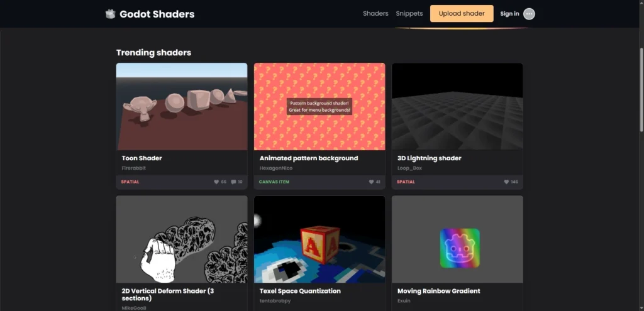
Task: Click the 66 likes count on Toon Shader
Action: coord(224,182)
